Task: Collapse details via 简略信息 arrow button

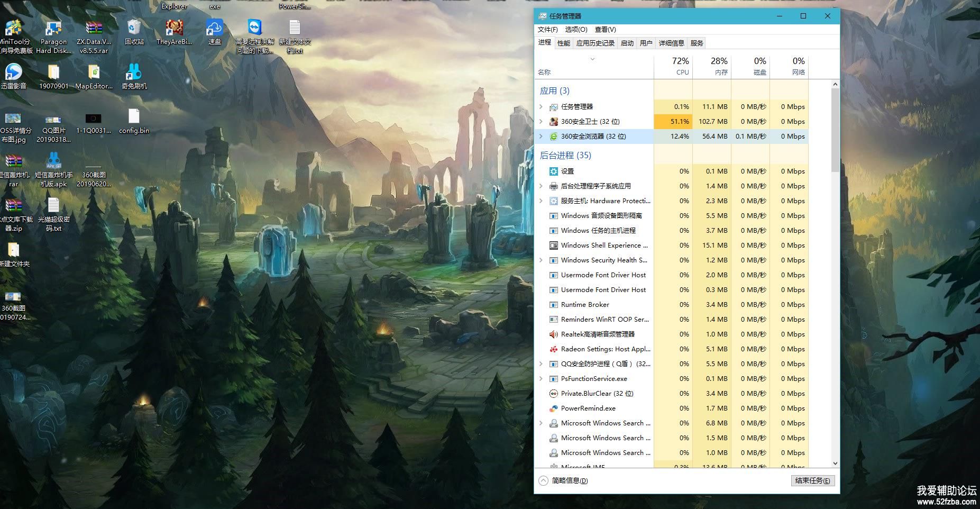Action: [543, 480]
